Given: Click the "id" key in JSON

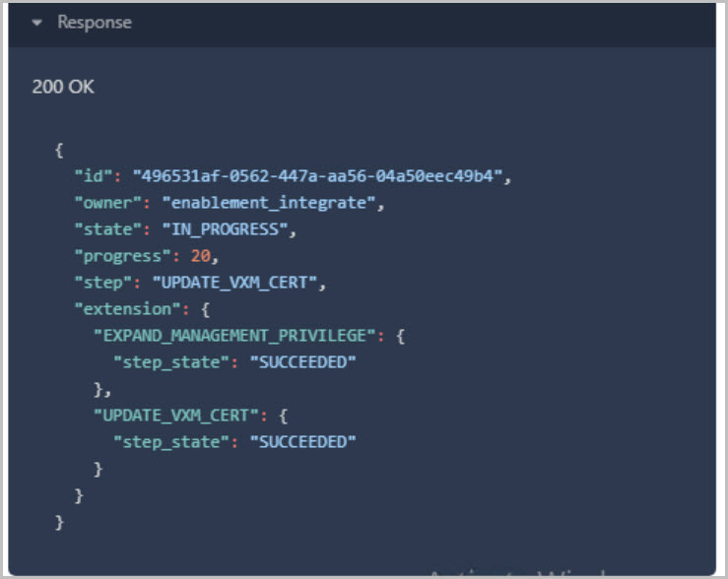Looking at the screenshot, I should 93,176.
